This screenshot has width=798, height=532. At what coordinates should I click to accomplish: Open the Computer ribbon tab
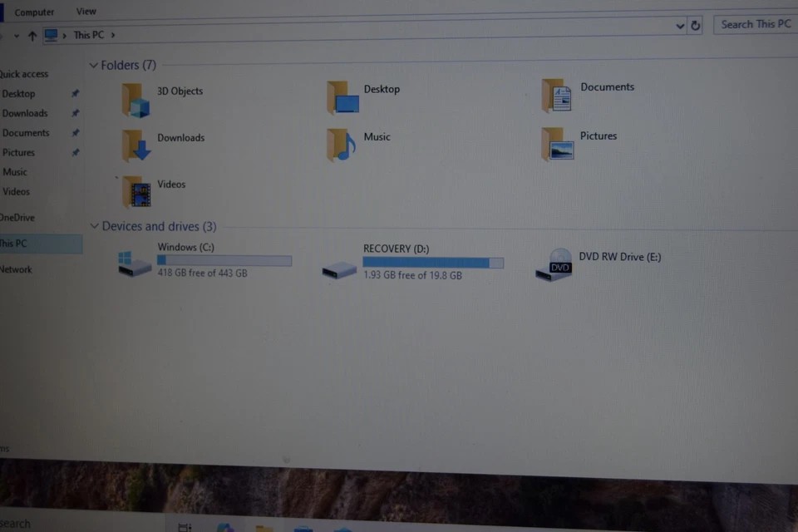point(34,12)
